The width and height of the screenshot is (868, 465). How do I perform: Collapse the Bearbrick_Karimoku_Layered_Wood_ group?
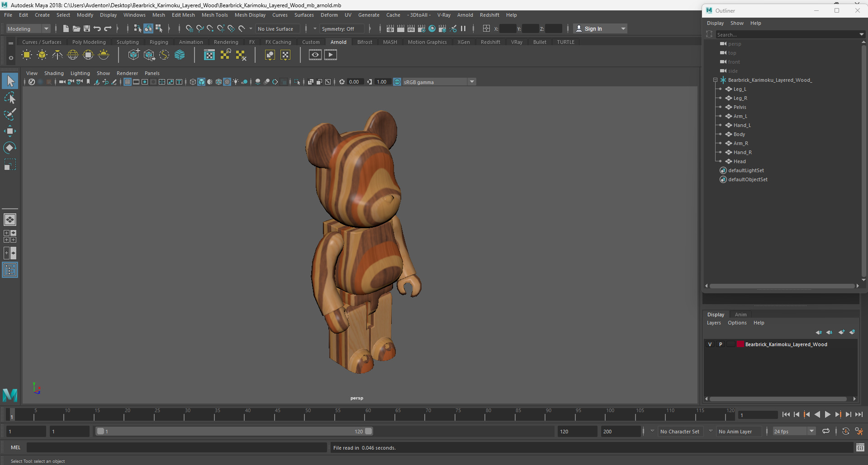(x=716, y=80)
